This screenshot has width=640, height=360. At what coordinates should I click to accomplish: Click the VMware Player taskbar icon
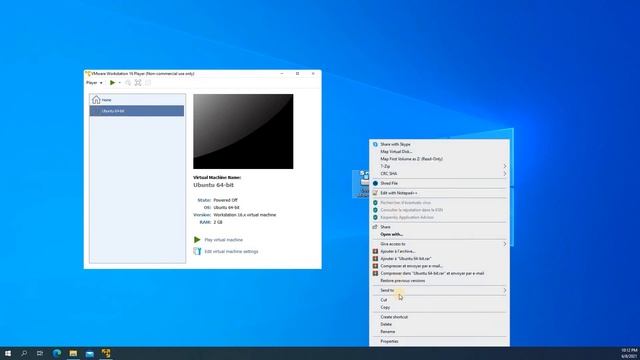point(106,353)
